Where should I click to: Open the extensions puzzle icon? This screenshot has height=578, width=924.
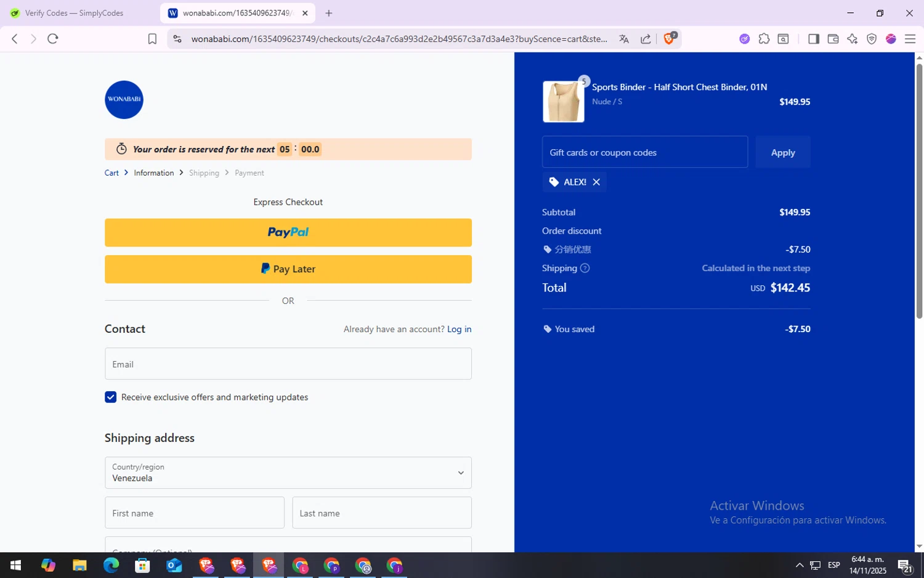click(x=764, y=39)
